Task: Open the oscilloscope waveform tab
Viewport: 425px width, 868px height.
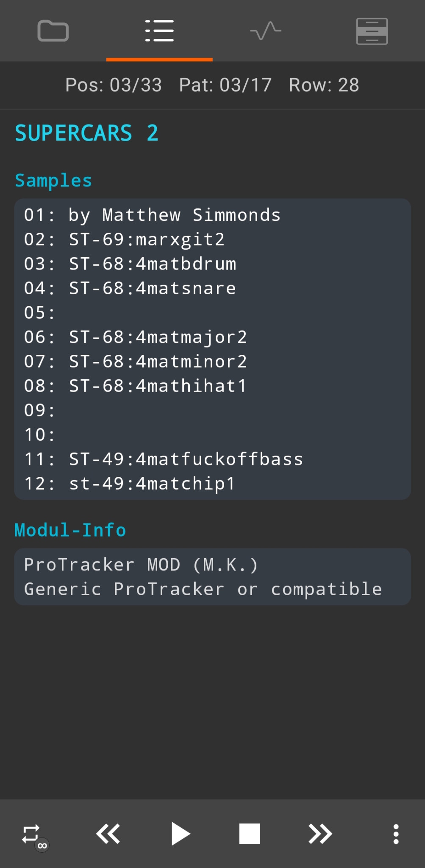Action: [x=266, y=31]
